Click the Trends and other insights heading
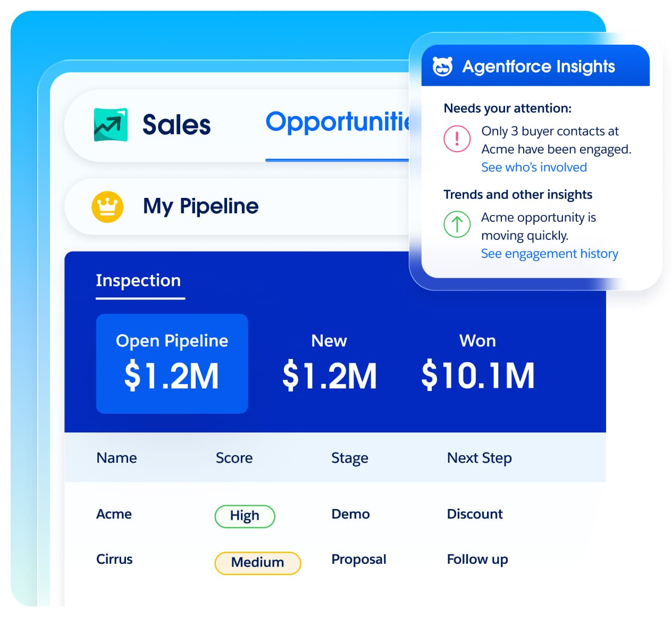672x617 pixels. coord(518,195)
